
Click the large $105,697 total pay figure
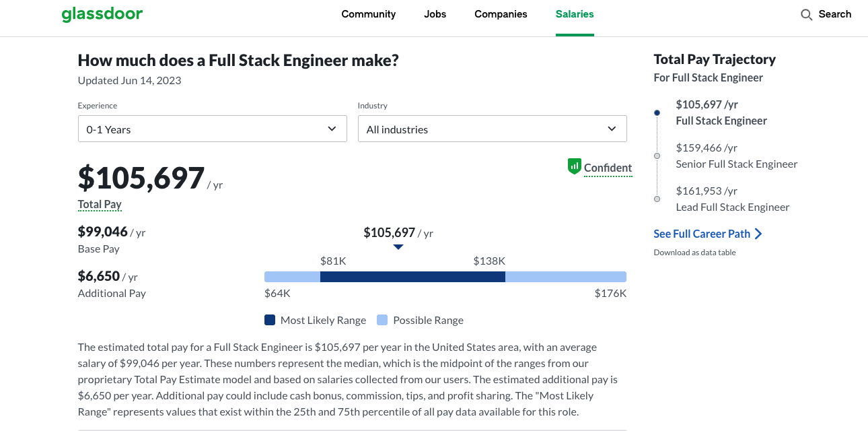click(141, 178)
